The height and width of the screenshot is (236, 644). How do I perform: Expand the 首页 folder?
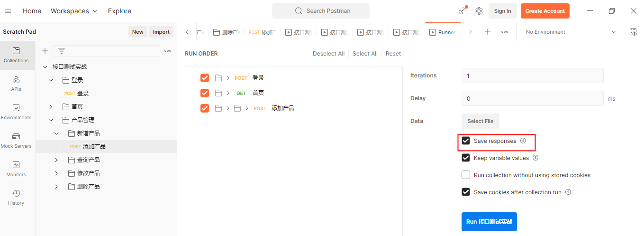51,107
